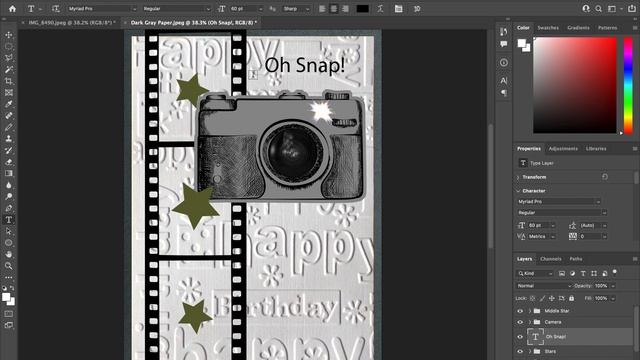
Task: Open the Share icon at top right
Action: [x=631, y=9]
